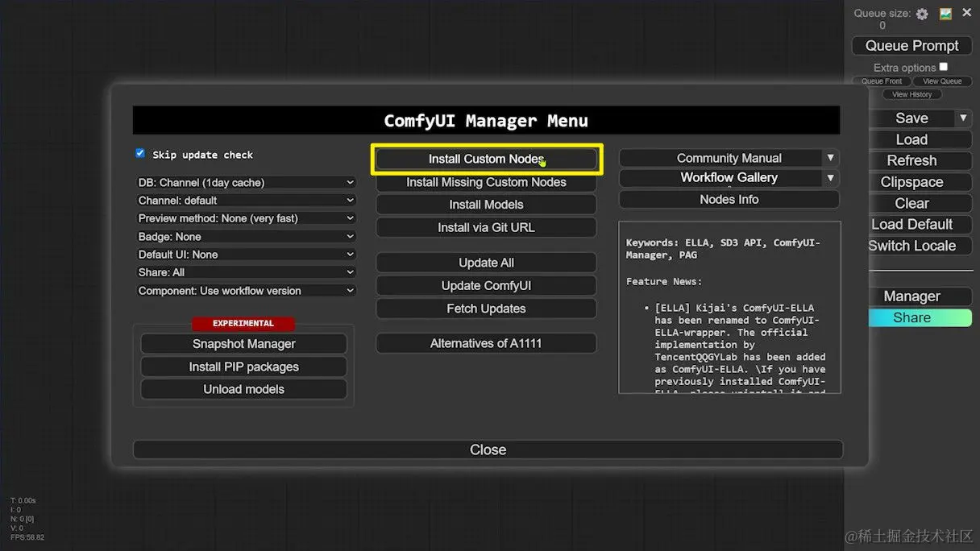Click Unload models

coord(244,389)
